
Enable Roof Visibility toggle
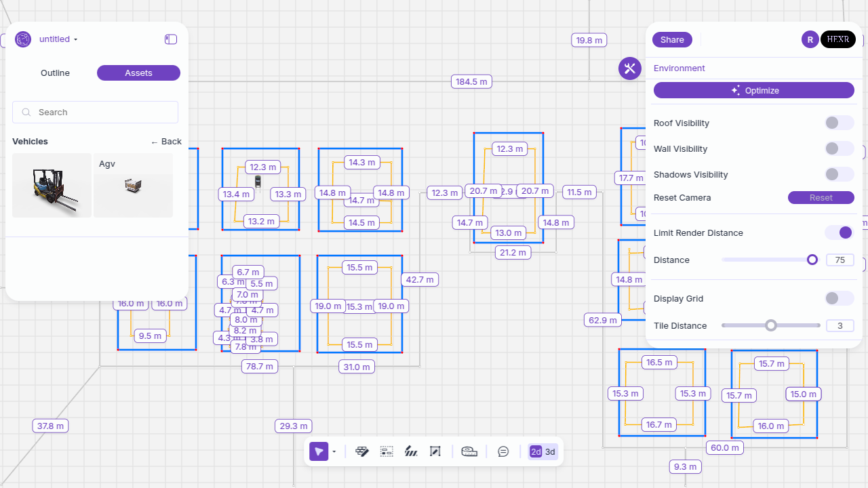(839, 123)
